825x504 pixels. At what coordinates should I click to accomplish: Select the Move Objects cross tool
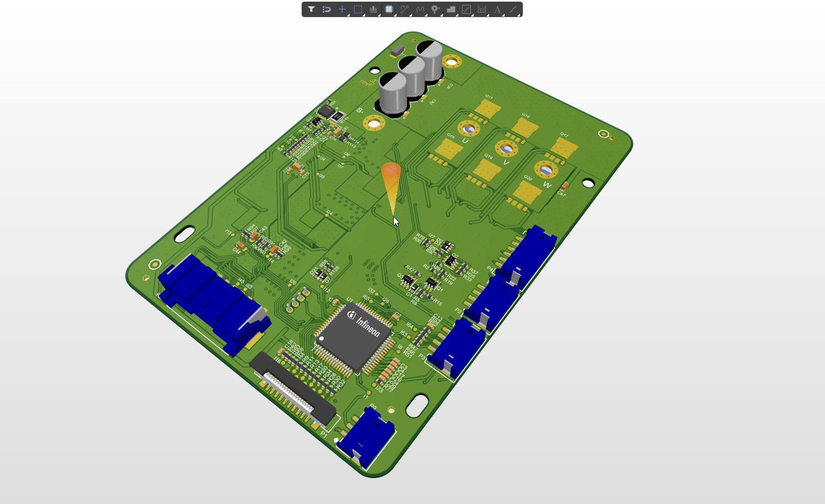pyautogui.click(x=342, y=9)
